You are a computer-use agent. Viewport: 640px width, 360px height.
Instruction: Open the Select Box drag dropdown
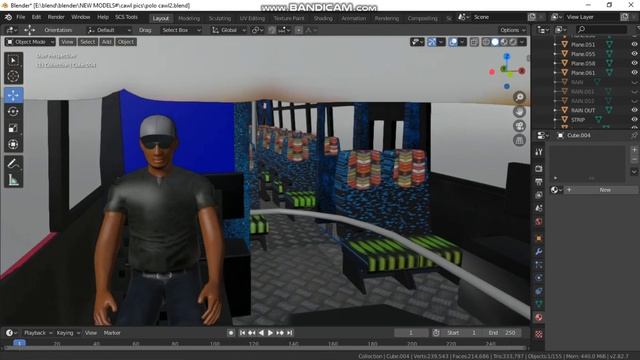pyautogui.click(x=181, y=30)
